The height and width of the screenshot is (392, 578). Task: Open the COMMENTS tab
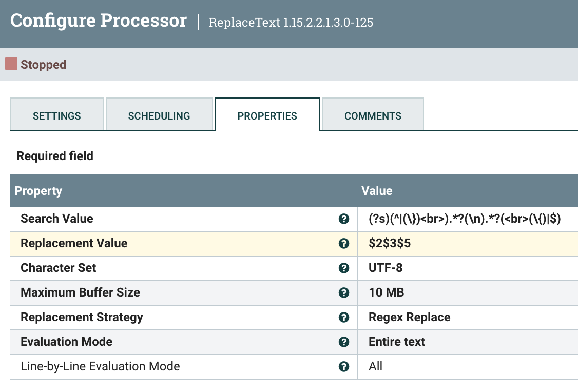pos(372,115)
